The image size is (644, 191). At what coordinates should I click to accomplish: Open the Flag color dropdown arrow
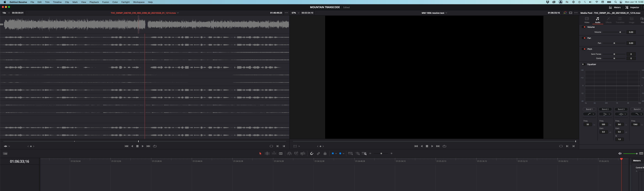(x=336, y=153)
